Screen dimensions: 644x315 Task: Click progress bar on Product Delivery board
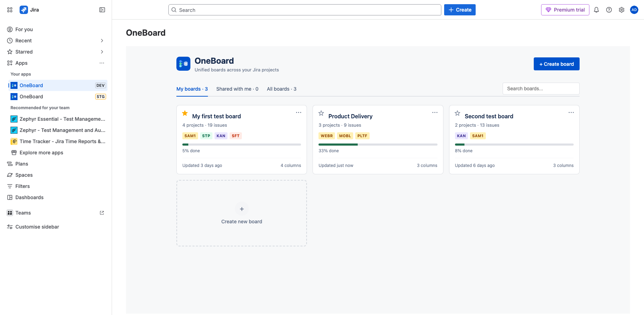378,145
